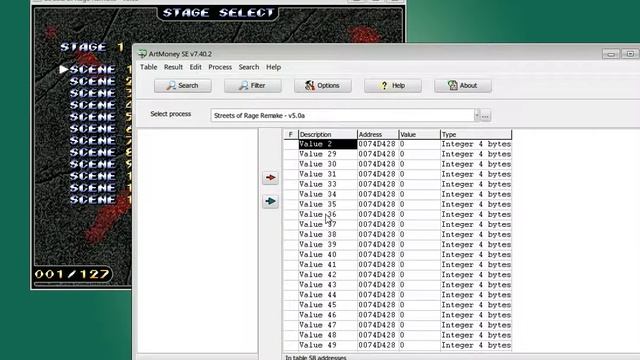Select the Value 45 row
The width and height of the screenshot is (640, 360).
tap(398, 305)
